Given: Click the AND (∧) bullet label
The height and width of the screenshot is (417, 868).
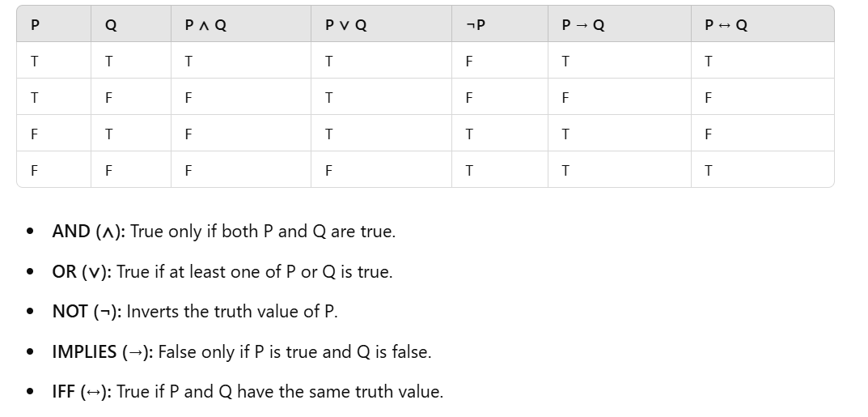Looking at the screenshot, I should (88, 232).
